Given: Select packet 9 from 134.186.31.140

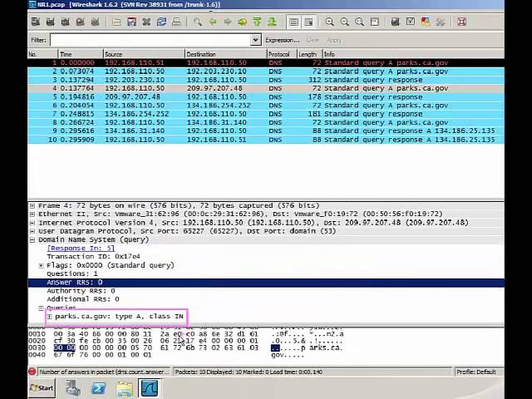Looking at the screenshot, I should [x=266, y=131].
